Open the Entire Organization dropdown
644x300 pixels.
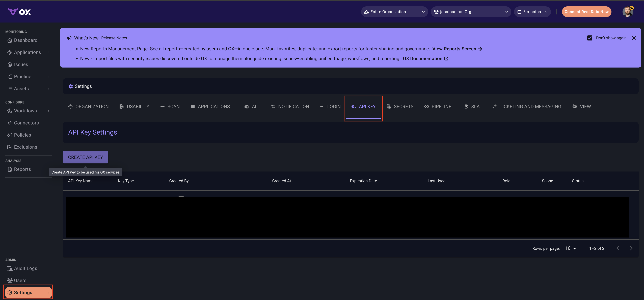(x=394, y=12)
